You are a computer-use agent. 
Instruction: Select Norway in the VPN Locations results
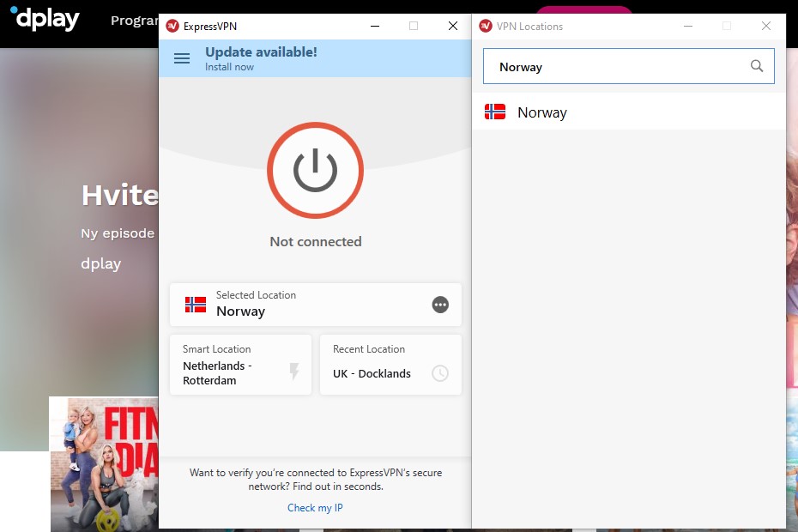(629, 112)
